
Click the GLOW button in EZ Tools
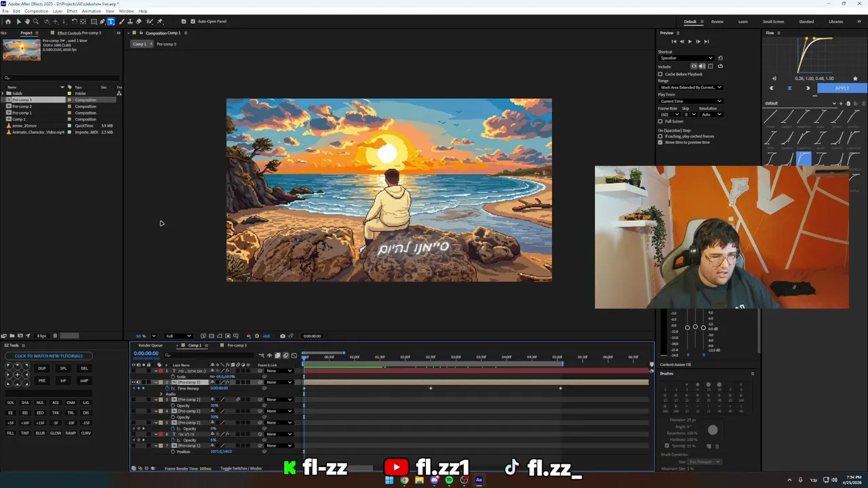pyautogui.click(x=56, y=433)
